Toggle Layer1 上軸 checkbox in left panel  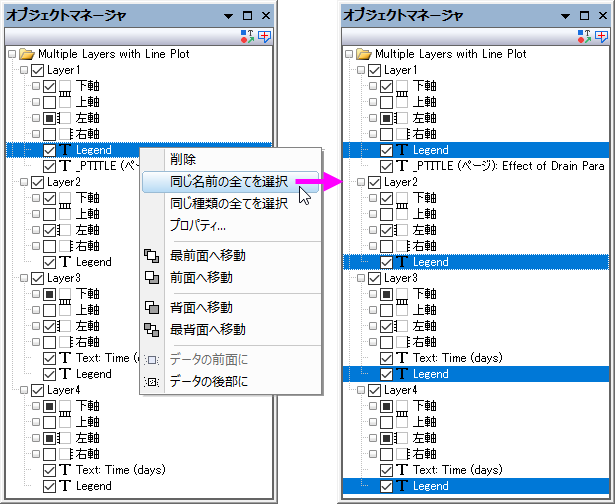click(x=49, y=102)
